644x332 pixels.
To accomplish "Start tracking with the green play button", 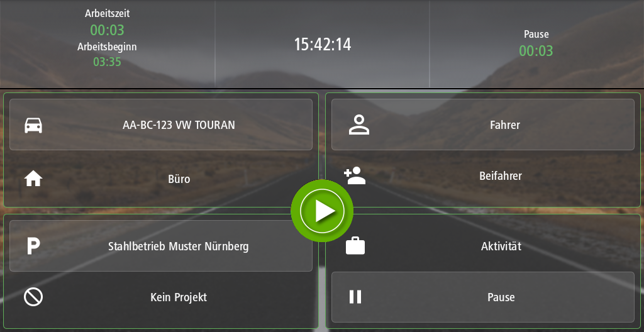I will coord(322,211).
